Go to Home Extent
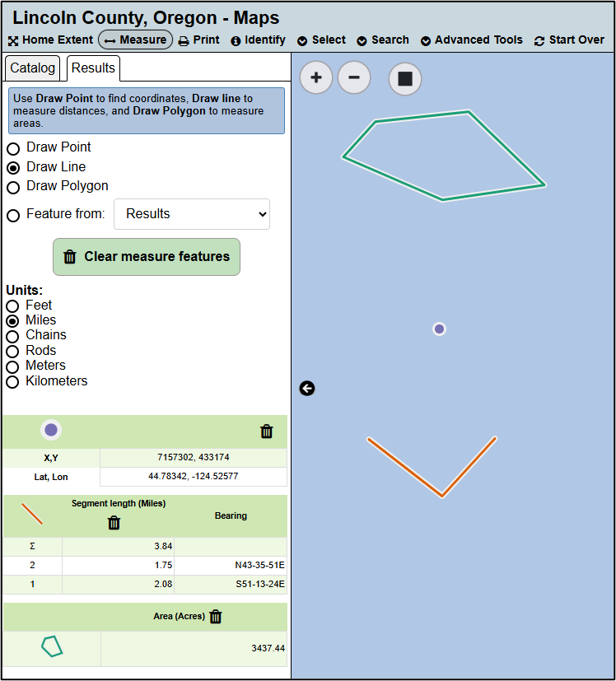Screen dimensions: 616x681 (x=50, y=40)
